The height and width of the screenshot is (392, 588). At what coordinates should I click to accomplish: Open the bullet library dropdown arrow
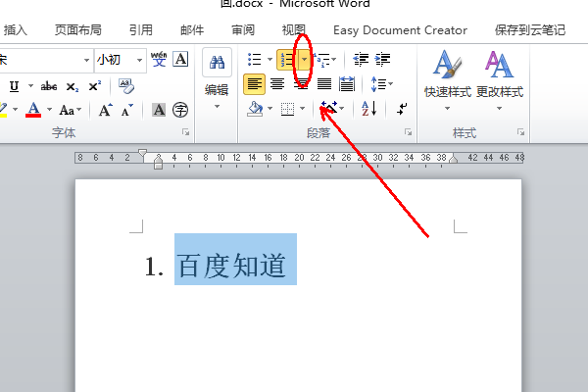(x=269, y=59)
